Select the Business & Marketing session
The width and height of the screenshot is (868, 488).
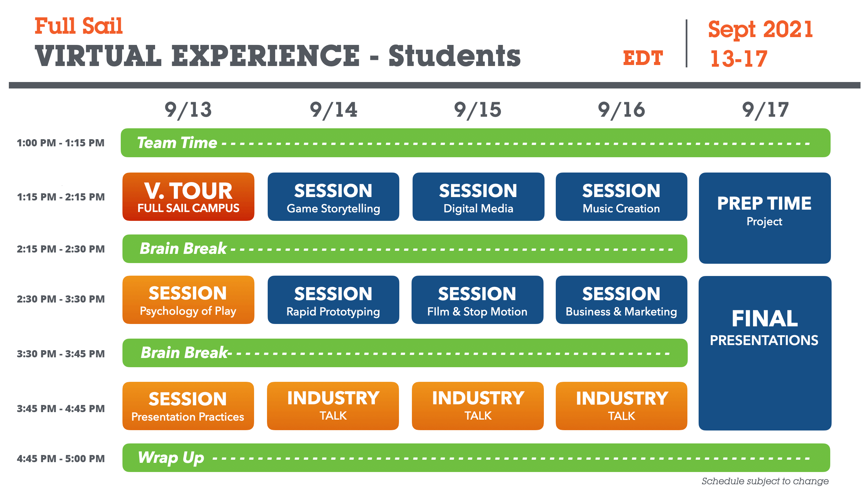[x=621, y=300]
